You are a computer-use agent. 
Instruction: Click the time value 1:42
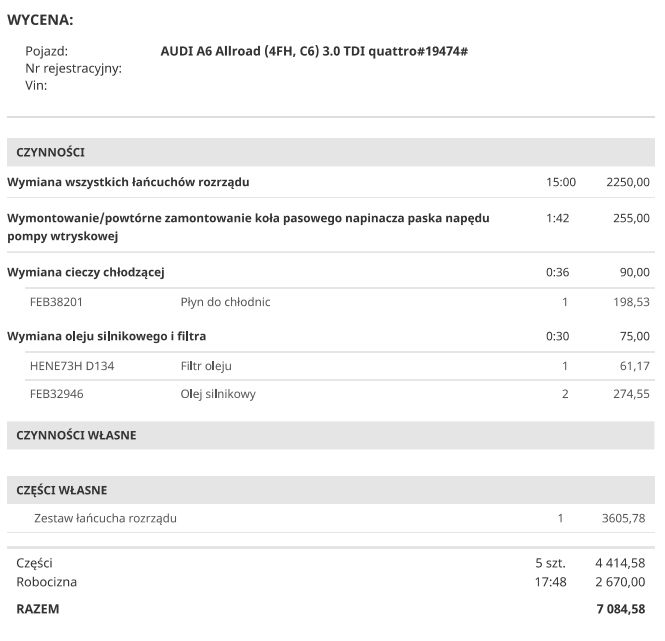pyautogui.click(x=557, y=218)
